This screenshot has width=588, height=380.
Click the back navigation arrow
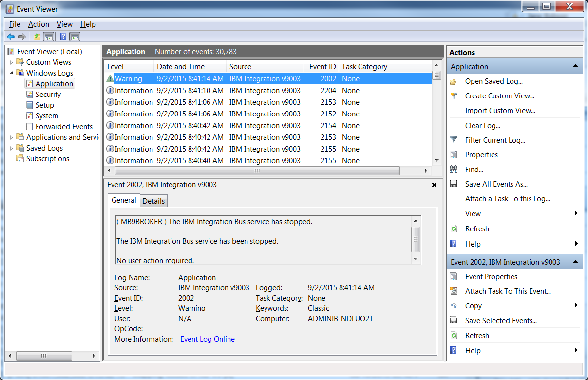11,37
